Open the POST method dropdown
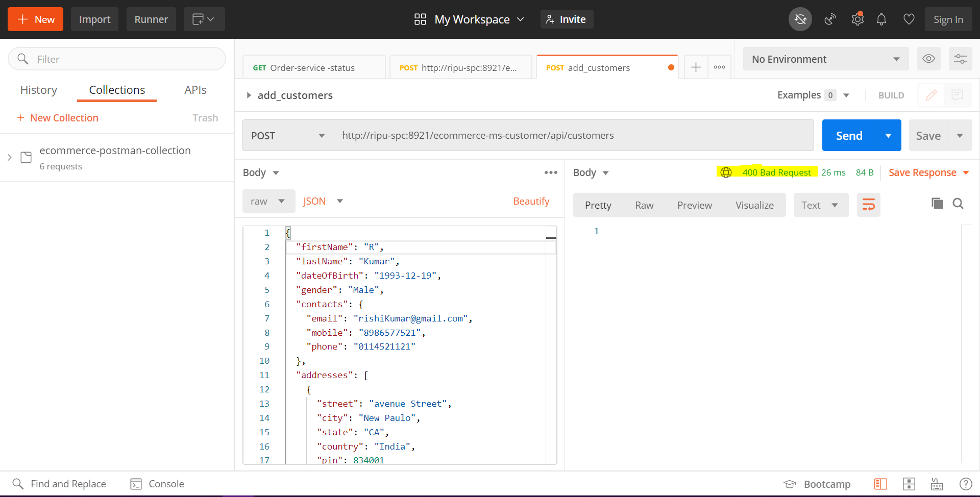980x497 pixels. (288, 135)
